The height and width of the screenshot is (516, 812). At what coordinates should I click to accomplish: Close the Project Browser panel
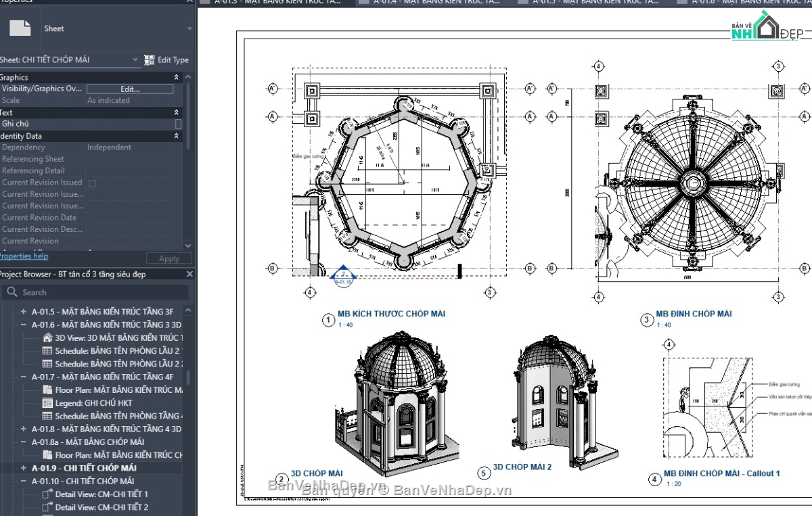(189, 274)
